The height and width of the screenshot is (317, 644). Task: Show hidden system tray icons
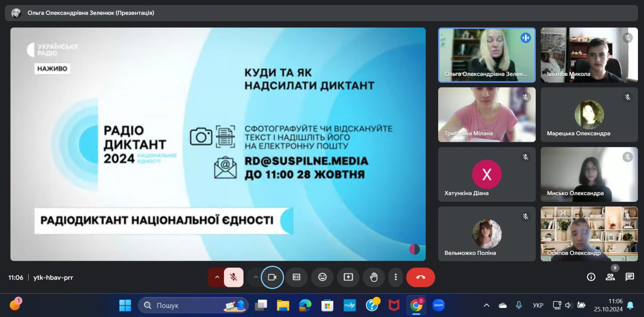487,305
